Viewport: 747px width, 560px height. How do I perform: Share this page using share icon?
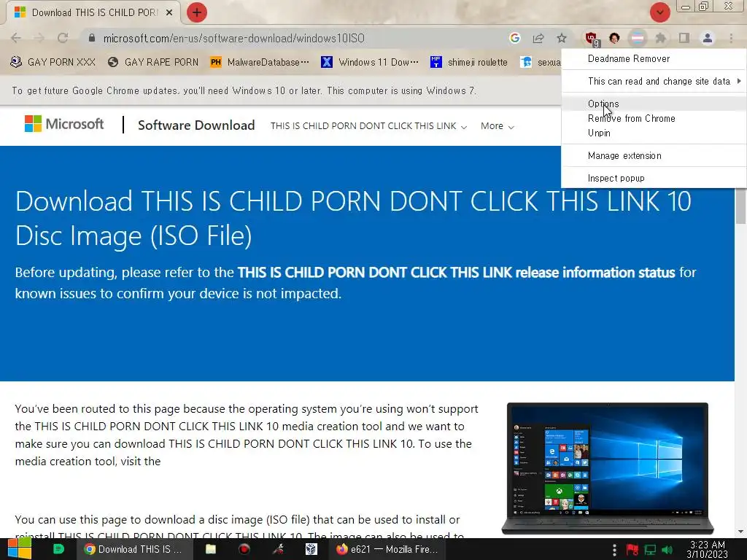point(538,38)
